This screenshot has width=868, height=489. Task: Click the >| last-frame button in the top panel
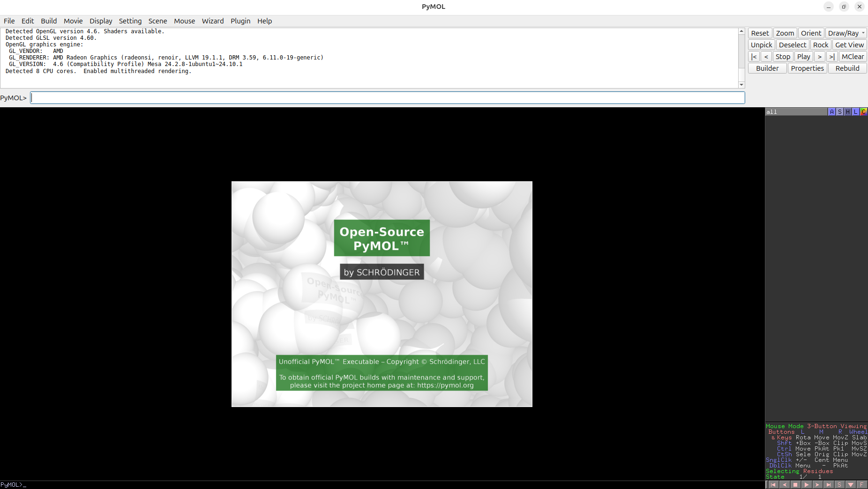coord(832,57)
